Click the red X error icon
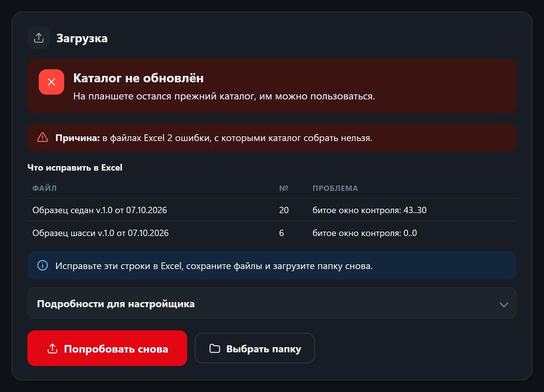This screenshot has height=392, width=544. [x=51, y=82]
